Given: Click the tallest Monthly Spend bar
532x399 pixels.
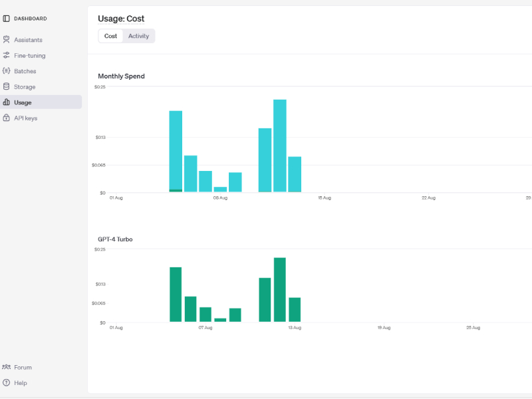Looking at the screenshot, I should click(280, 146).
